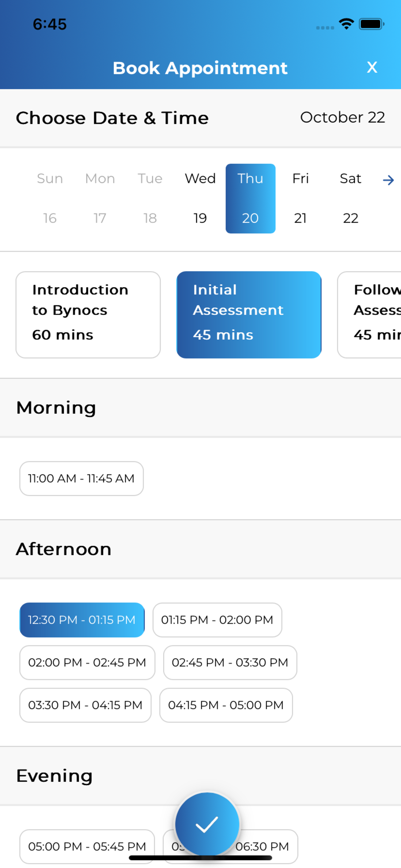This screenshot has height=868, width=401.
Task: Select the Follow-up Assessment card
Action: coord(369,315)
